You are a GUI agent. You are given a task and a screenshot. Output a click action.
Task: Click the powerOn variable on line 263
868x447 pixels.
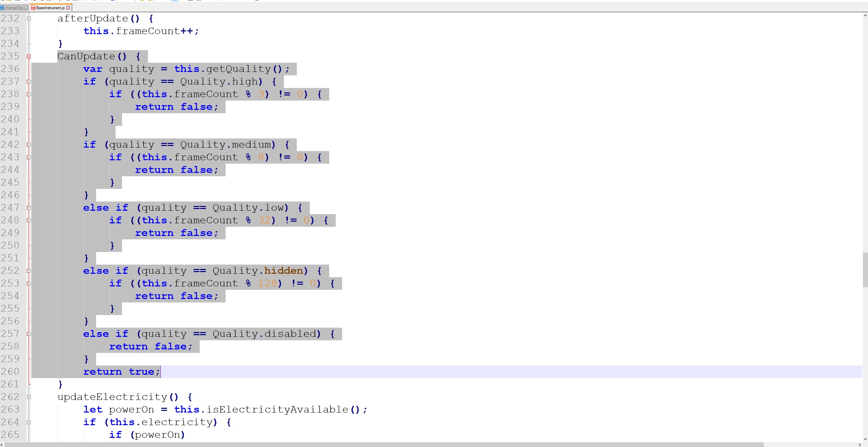tap(132, 409)
